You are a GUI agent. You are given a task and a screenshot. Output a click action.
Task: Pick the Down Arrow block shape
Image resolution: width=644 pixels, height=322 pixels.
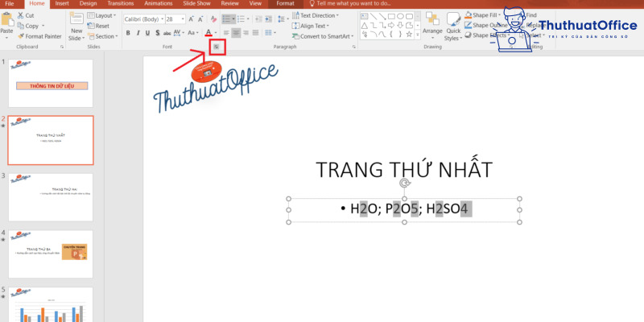[x=400, y=26]
